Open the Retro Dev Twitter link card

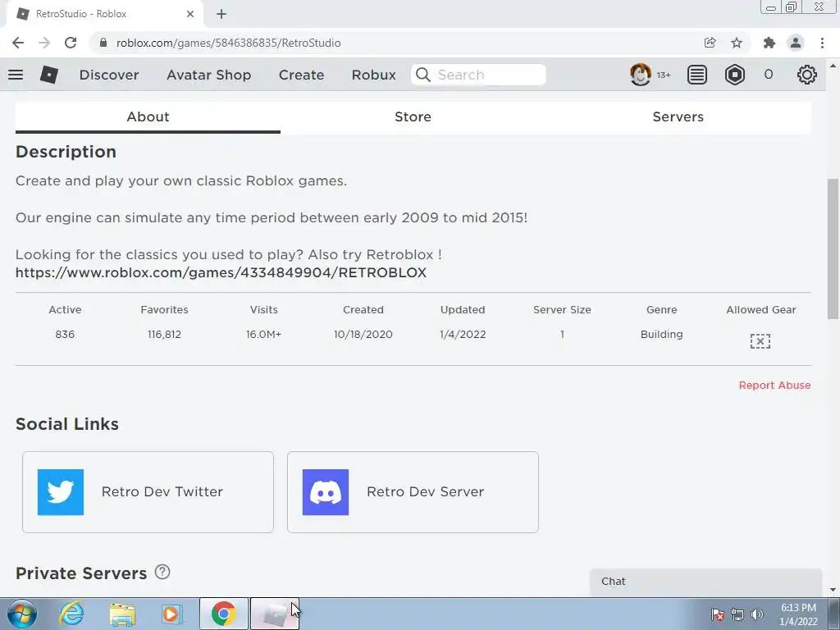(x=148, y=492)
